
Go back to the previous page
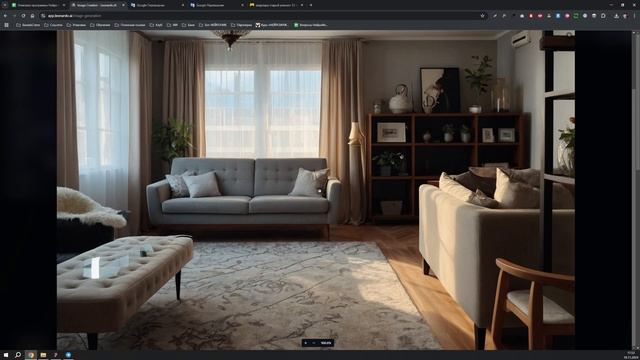point(5,16)
